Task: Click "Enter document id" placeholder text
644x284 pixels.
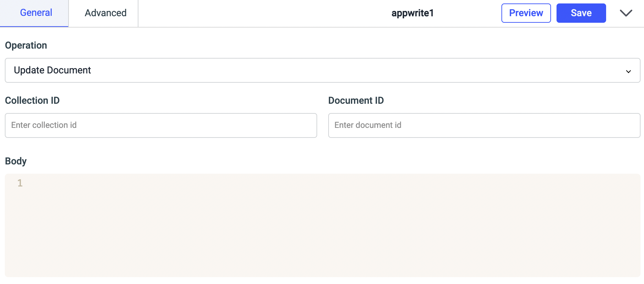Action: click(367, 125)
